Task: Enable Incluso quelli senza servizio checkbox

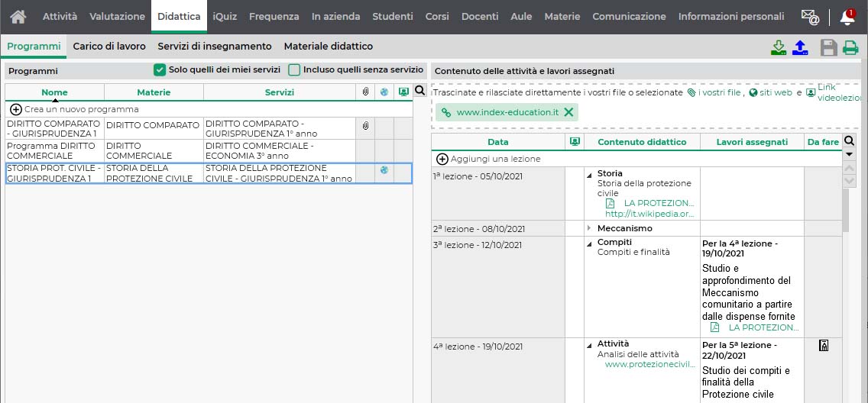Action: click(294, 69)
